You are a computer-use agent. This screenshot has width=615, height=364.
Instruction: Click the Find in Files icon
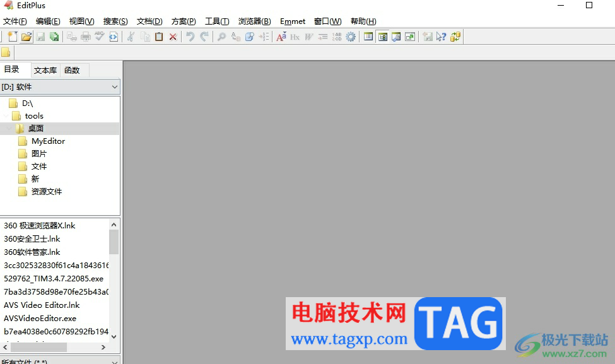249,37
